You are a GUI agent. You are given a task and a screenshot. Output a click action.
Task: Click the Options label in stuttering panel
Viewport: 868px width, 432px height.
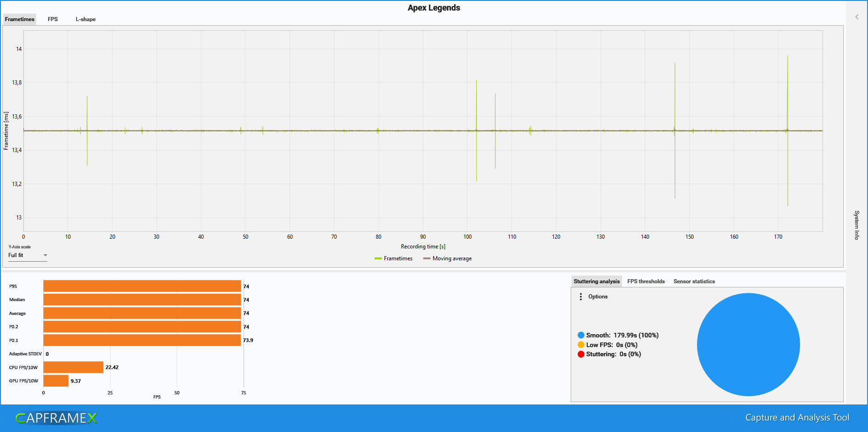click(598, 297)
